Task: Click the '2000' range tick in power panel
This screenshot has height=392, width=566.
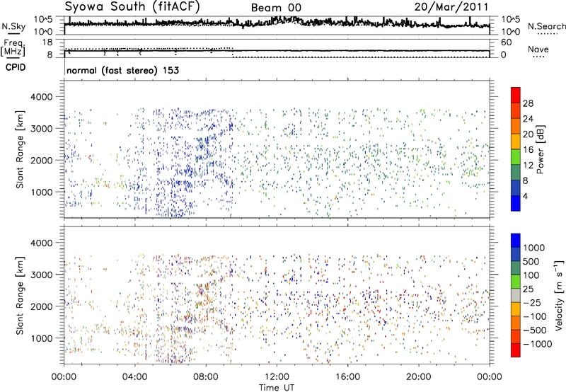Action: click(x=41, y=160)
